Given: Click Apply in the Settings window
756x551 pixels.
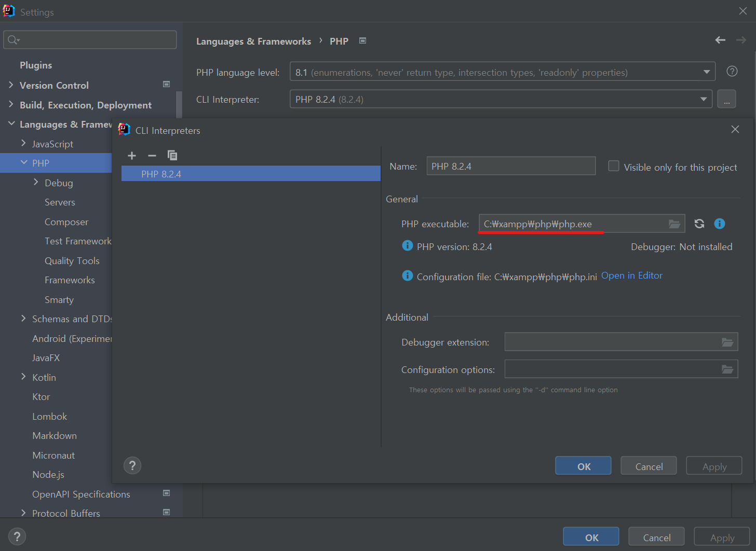Looking at the screenshot, I should click(x=722, y=537).
